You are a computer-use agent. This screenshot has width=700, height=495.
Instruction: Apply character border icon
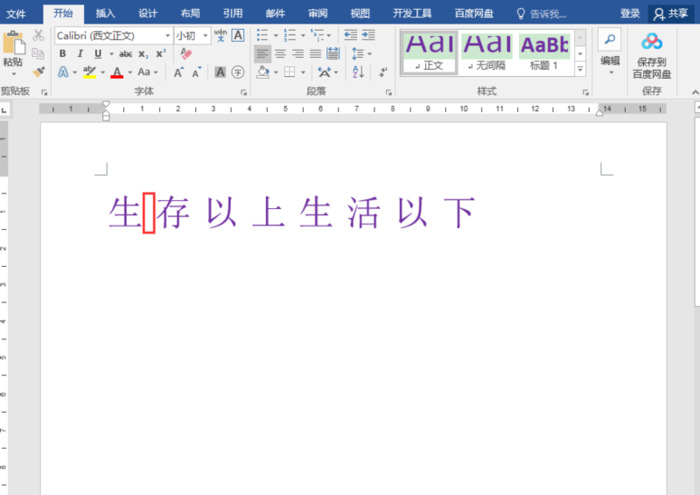click(x=238, y=35)
